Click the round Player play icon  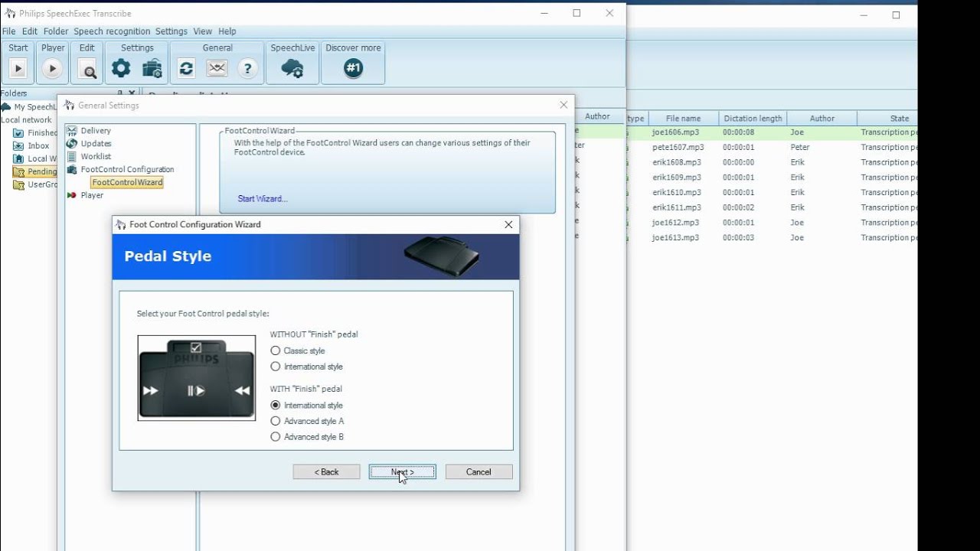52,69
